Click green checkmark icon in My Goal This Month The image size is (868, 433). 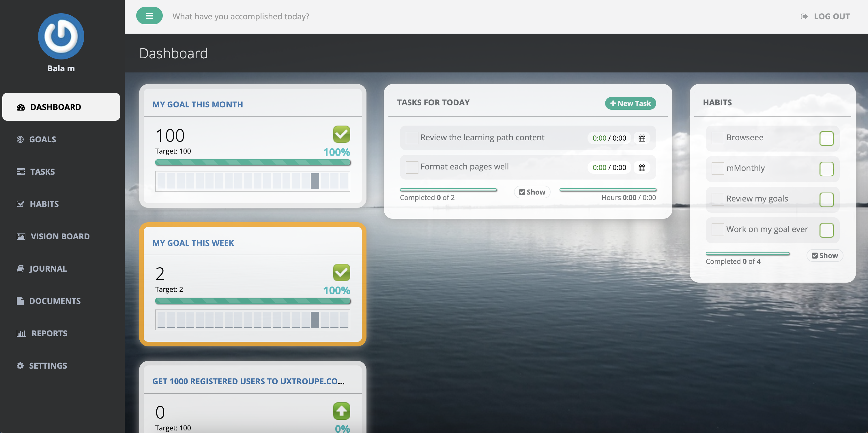pyautogui.click(x=341, y=134)
